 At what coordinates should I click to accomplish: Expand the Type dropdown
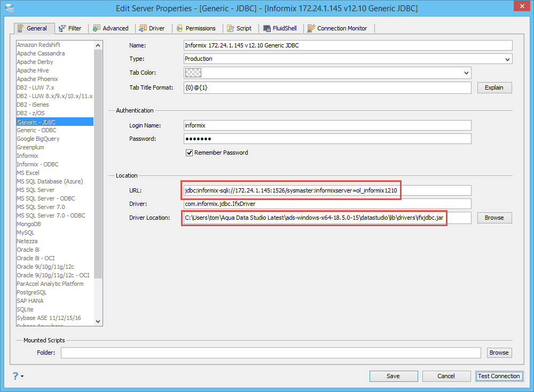507,59
